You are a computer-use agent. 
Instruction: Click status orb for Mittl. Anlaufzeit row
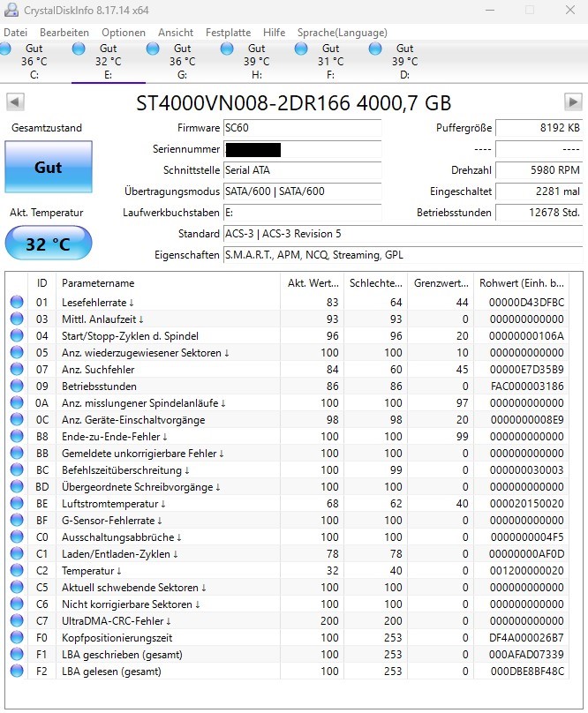pos(17,319)
